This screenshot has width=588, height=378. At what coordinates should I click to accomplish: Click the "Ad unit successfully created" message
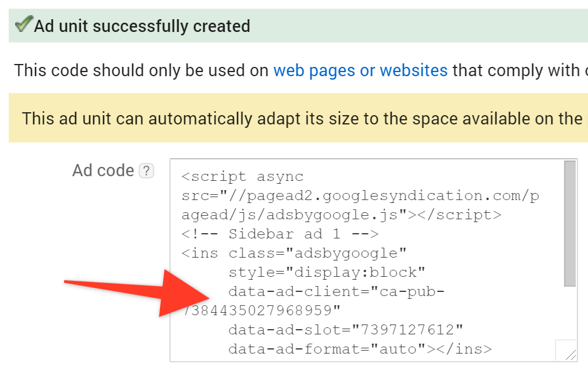click(142, 26)
